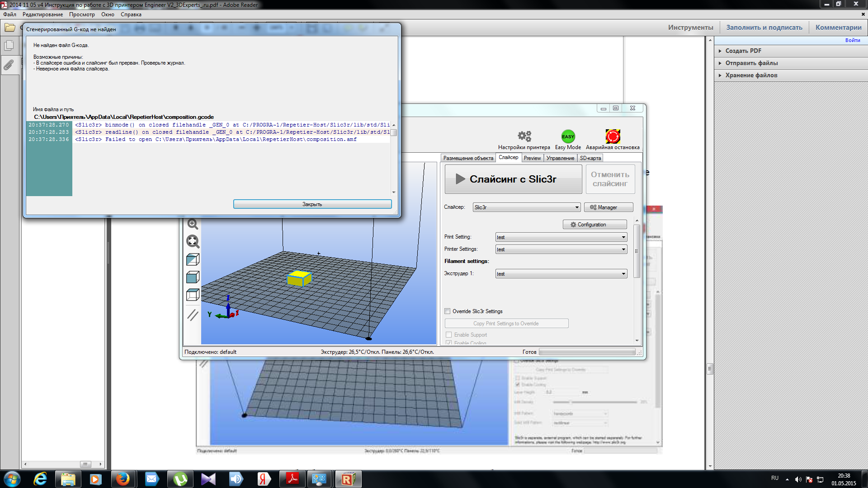This screenshot has height=488, width=868.
Task: Open the Adobe Reader folder icon
Action: 9,28
